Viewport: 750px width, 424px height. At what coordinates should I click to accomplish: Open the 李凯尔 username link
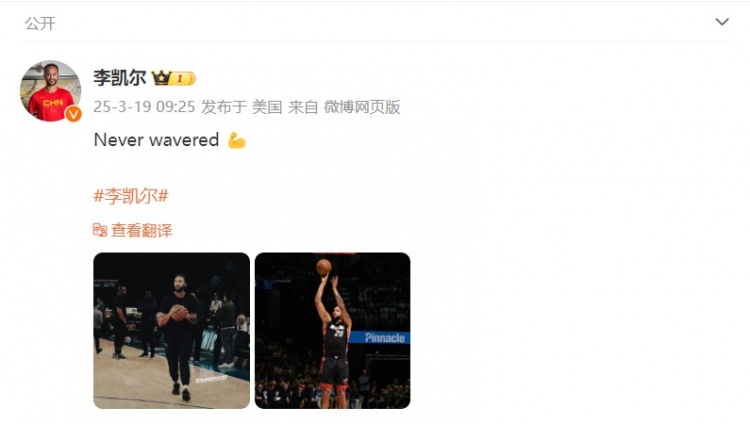coord(120,78)
